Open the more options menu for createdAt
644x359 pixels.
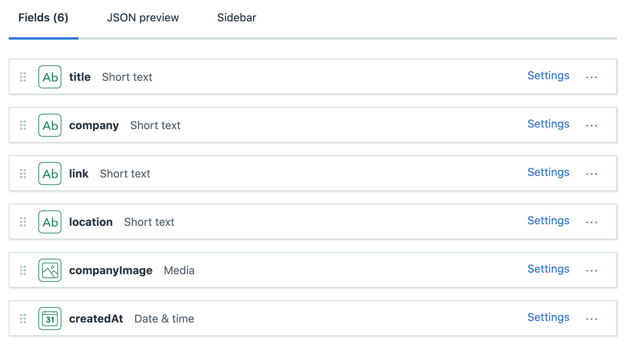point(591,319)
